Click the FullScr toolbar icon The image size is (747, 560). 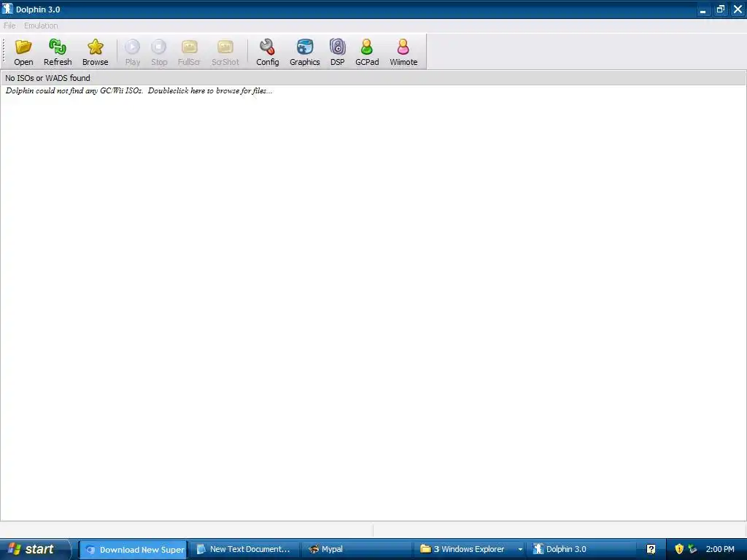pos(189,52)
